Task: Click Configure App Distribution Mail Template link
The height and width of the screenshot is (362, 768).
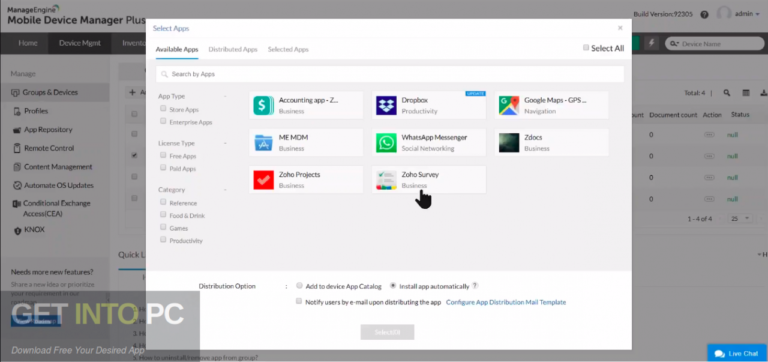Action: pos(506,302)
